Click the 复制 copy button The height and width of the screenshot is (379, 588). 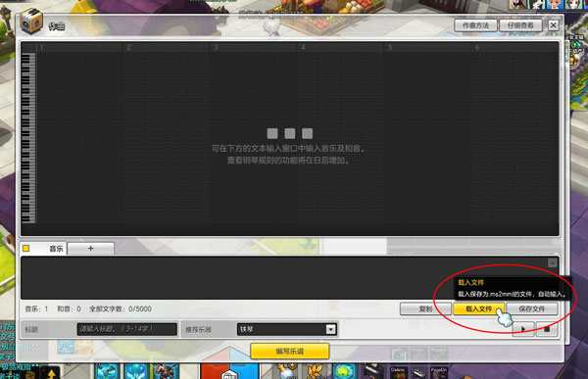pyautogui.click(x=425, y=308)
